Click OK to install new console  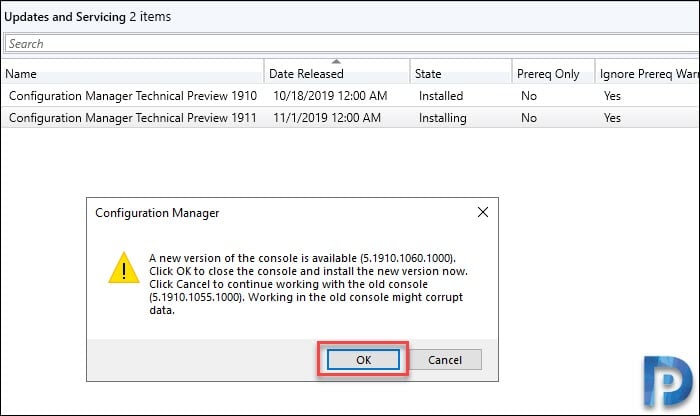pyautogui.click(x=363, y=360)
